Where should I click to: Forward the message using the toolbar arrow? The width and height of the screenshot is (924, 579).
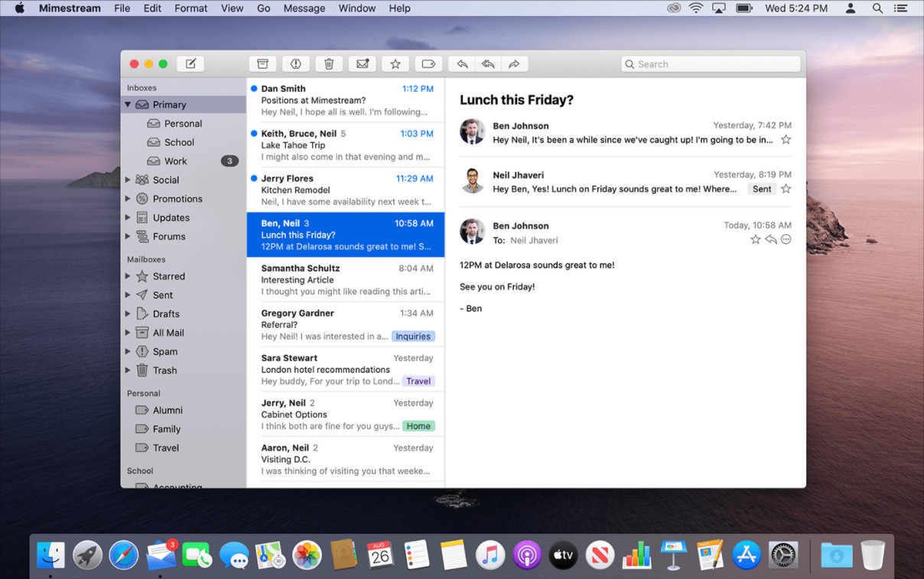(514, 64)
